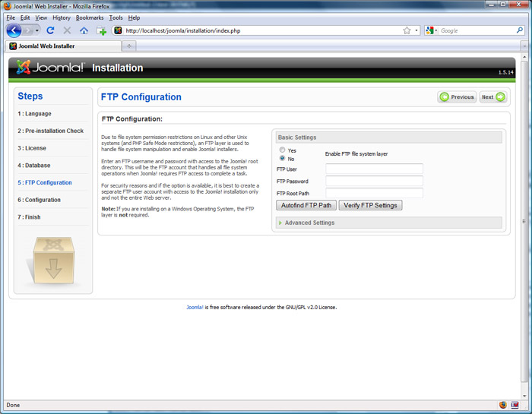Click the Verify FTP Settings button
Image resolution: width=532 pixels, height=414 pixels.
coord(371,205)
